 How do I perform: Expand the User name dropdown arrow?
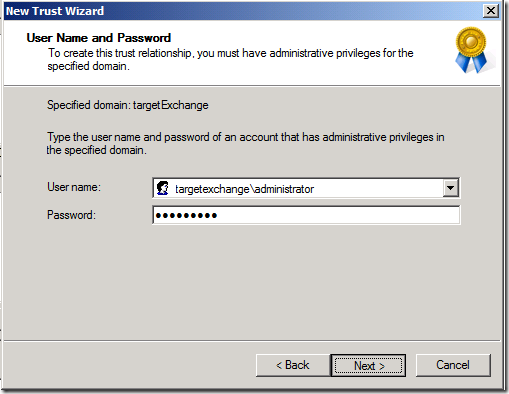451,188
